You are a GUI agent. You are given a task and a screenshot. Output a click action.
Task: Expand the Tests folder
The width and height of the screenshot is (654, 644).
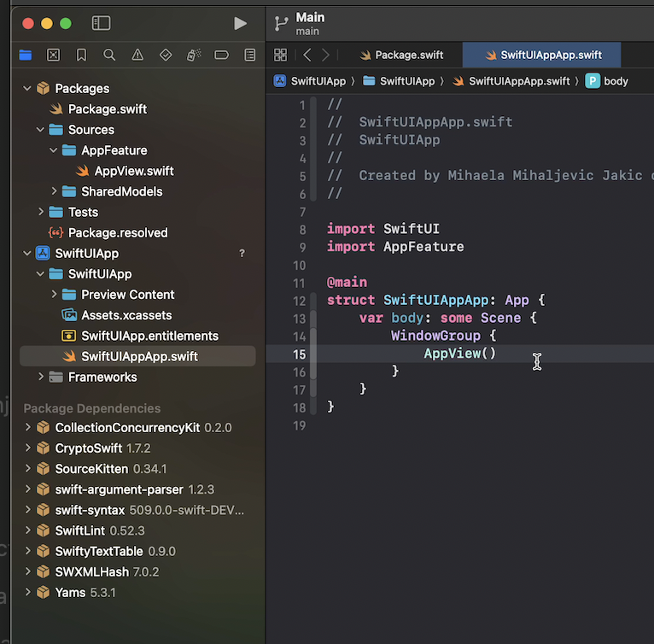[x=41, y=212]
